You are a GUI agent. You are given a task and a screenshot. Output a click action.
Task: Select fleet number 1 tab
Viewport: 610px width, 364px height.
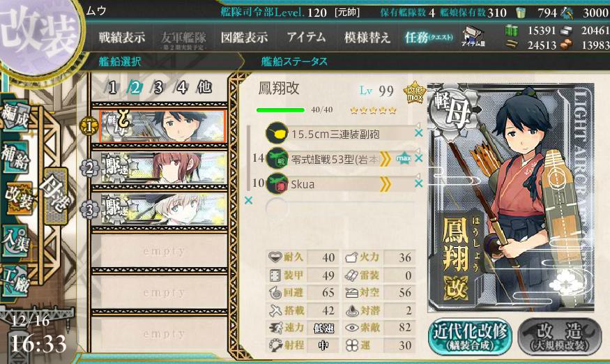point(112,88)
